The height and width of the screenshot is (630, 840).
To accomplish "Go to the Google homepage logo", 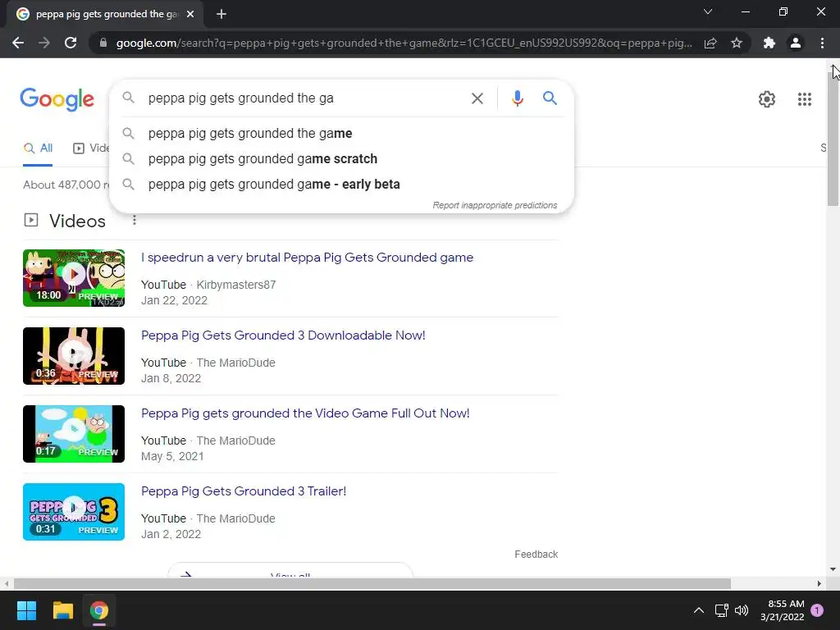I will (57, 99).
